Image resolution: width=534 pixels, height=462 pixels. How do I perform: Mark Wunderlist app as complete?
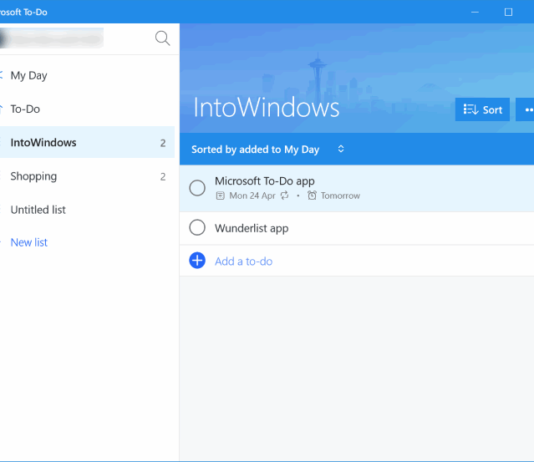(x=197, y=227)
